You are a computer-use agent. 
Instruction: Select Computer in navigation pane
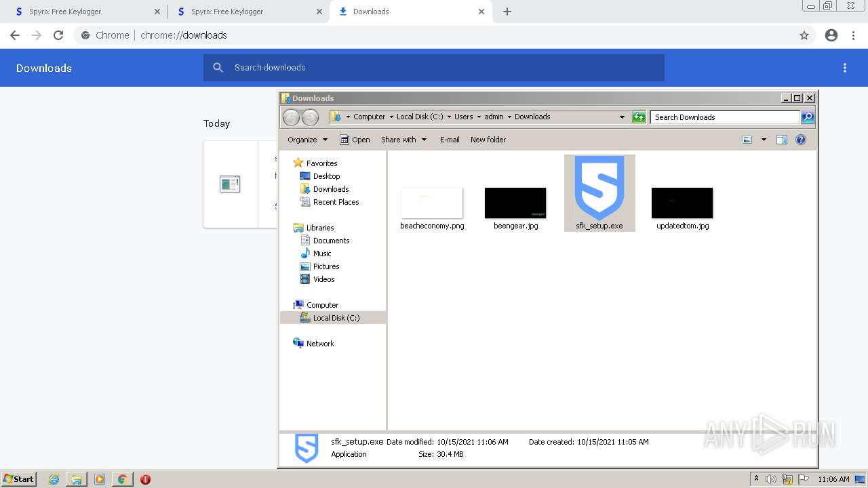[x=322, y=305]
